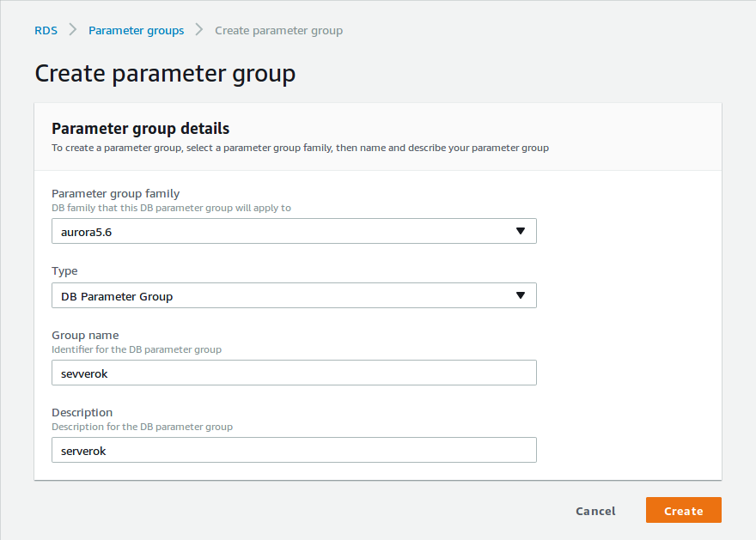Screen dimensions: 756x540
Task: Click the 'Type' field label
Action: point(64,270)
